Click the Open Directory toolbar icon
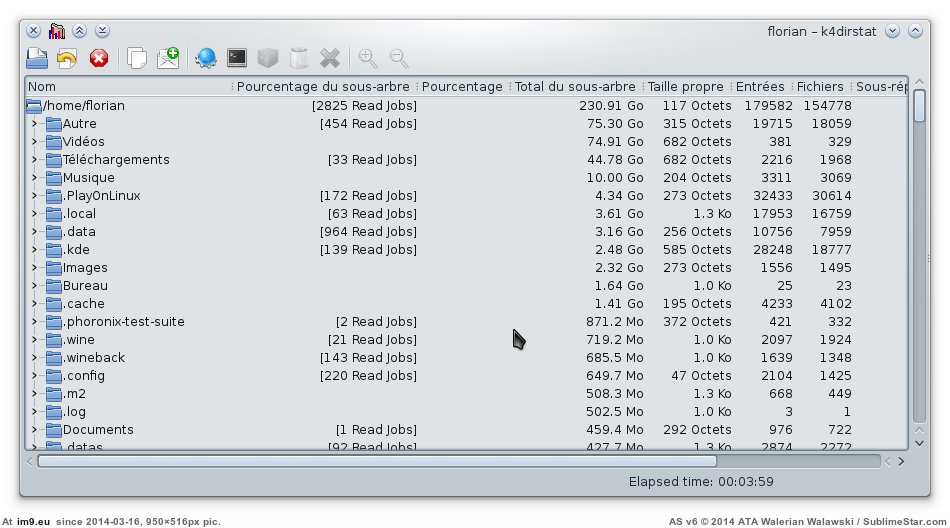This screenshot has width=950, height=528. click(x=36, y=58)
